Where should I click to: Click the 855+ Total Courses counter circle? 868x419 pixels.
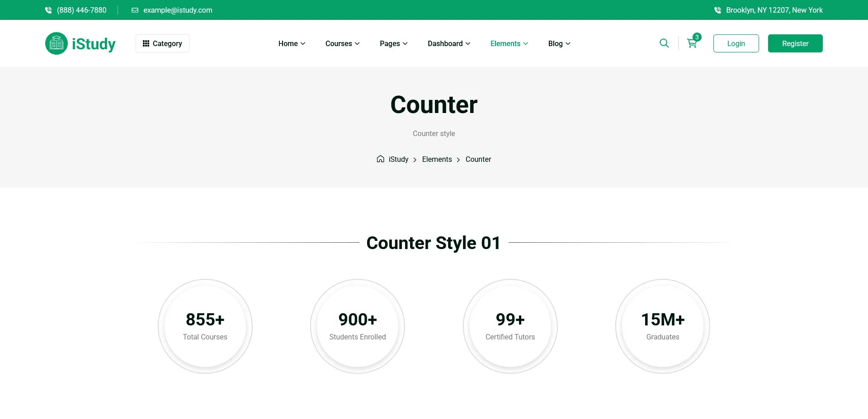coord(205,326)
